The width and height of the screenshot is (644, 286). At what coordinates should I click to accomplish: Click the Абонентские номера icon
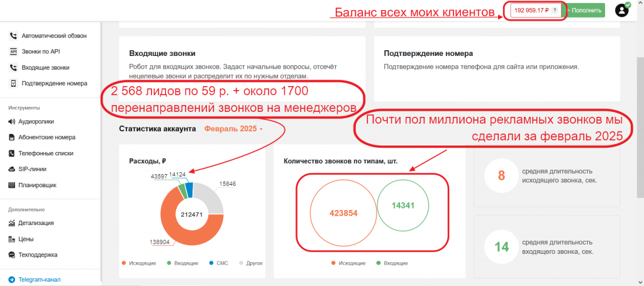(11, 138)
